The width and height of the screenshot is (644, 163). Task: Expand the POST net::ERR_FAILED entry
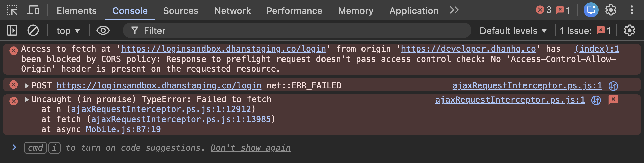pos(27,86)
